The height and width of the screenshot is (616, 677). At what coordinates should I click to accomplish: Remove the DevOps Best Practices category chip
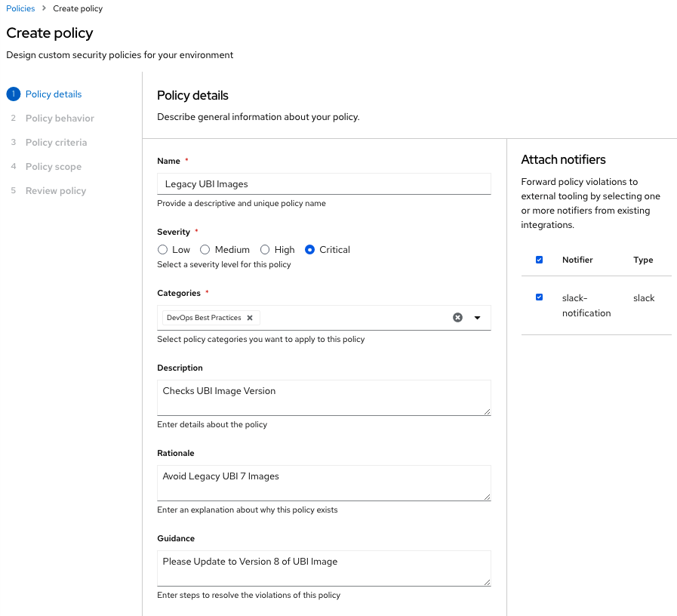pyautogui.click(x=250, y=318)
